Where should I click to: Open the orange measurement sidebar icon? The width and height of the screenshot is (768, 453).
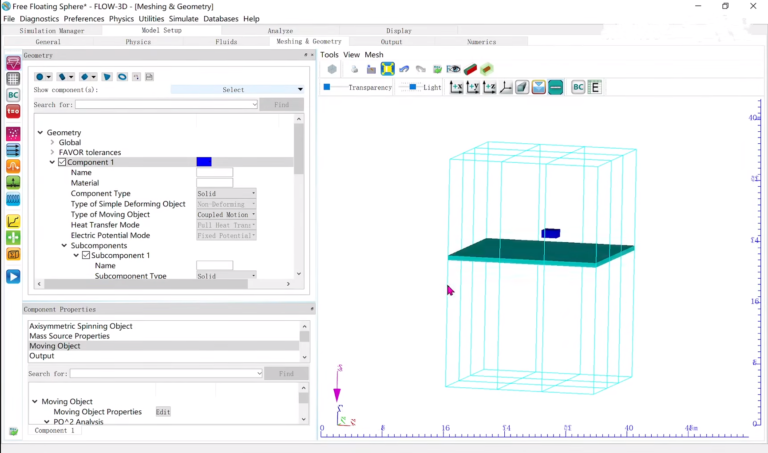(x=13, y=254)
